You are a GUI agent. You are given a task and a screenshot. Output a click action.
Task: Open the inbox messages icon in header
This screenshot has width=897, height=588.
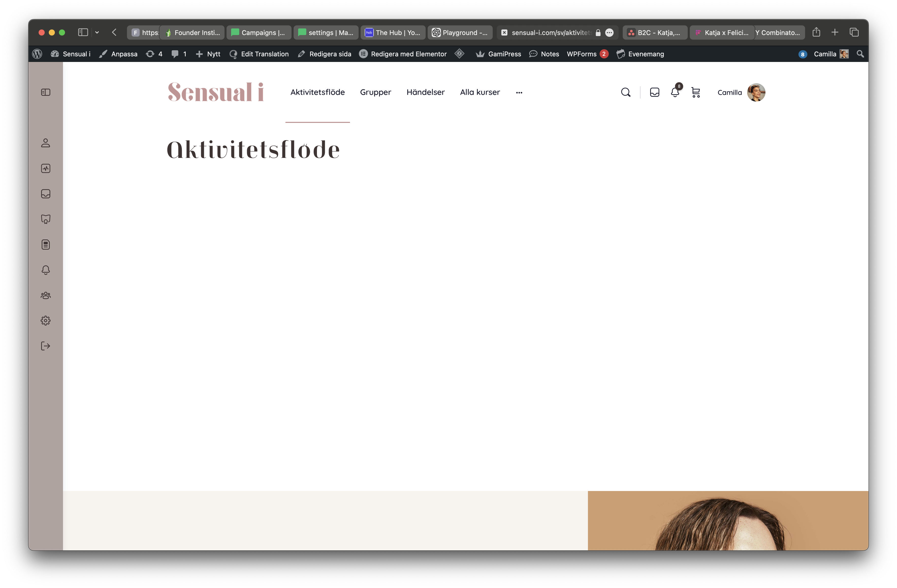click(x=654, y=92)
